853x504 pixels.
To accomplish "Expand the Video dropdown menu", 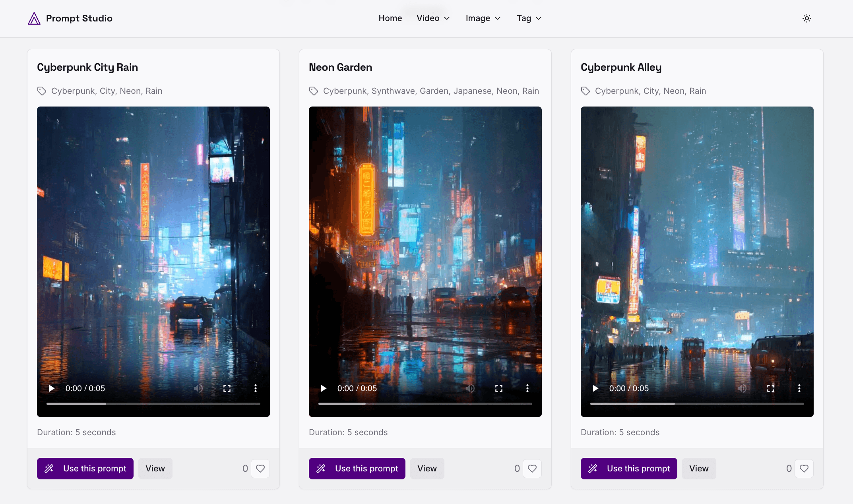I will coord(433,18).
